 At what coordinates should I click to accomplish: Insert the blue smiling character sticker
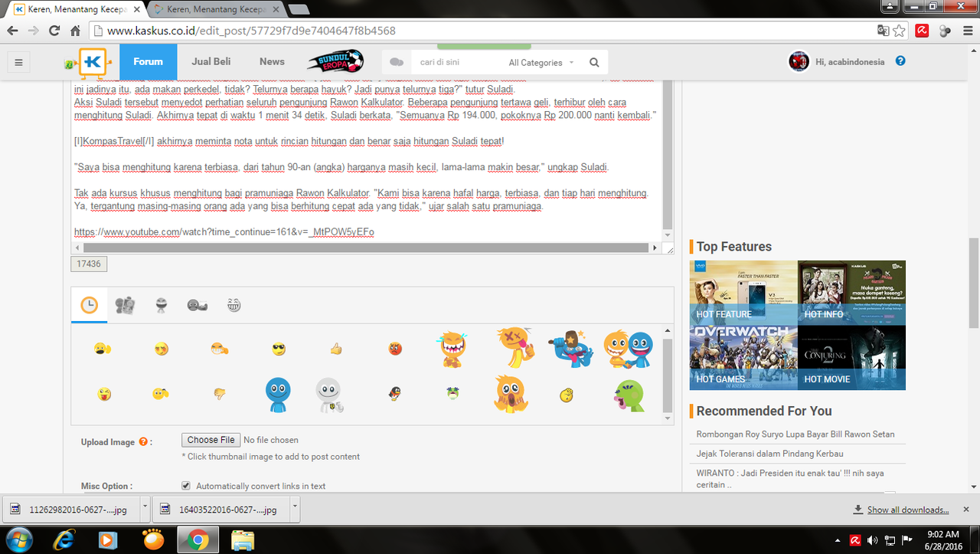[277, 394]
